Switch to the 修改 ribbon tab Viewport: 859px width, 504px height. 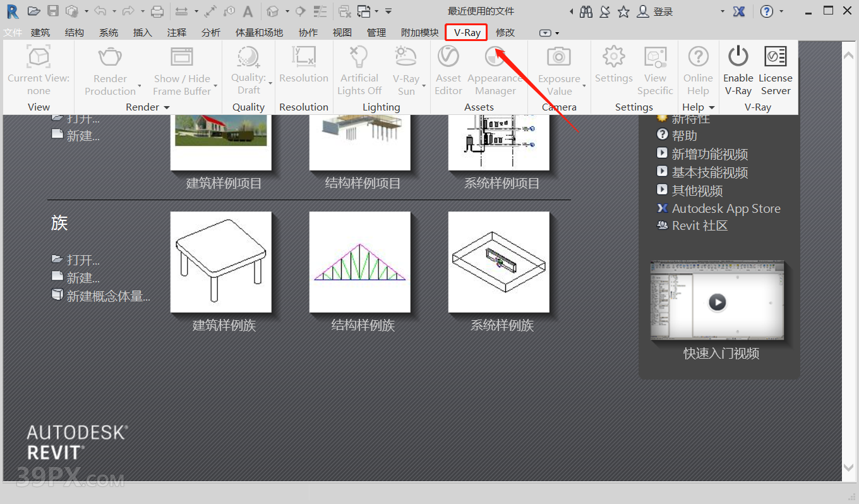coord(505,33)
